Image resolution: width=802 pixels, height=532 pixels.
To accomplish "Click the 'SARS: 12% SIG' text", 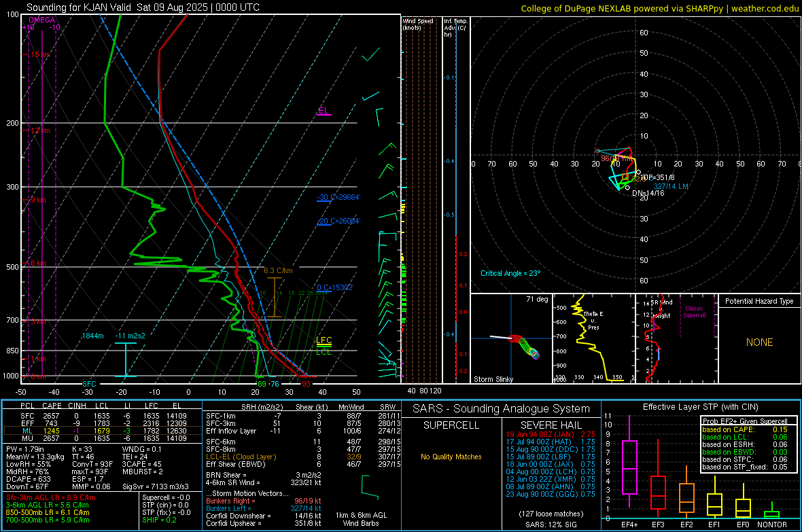I will pyautogui.click(x=551, y=525).
